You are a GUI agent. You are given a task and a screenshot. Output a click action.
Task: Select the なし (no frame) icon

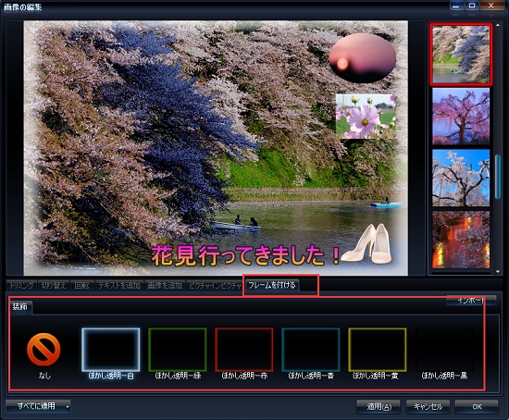pos(43,350)
